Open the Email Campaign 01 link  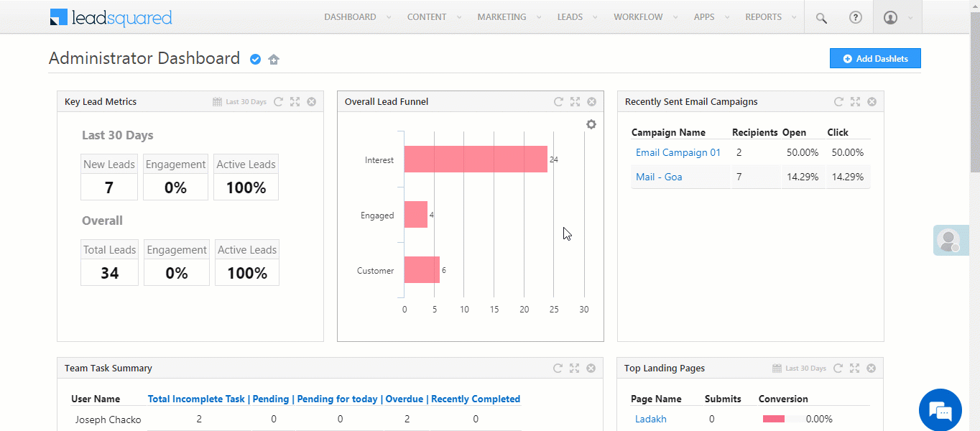tap(678, 152)
